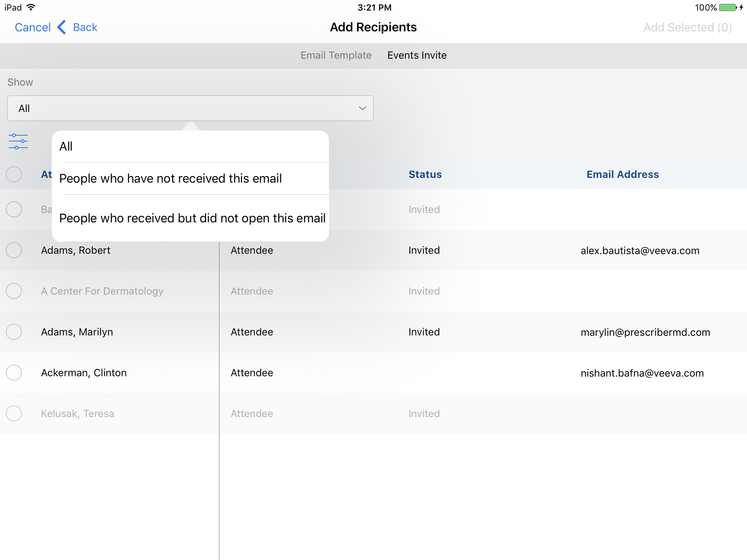Collapse the Show dropdown chevron
This screenshot has width=747, height=560.
coord(362,108)
